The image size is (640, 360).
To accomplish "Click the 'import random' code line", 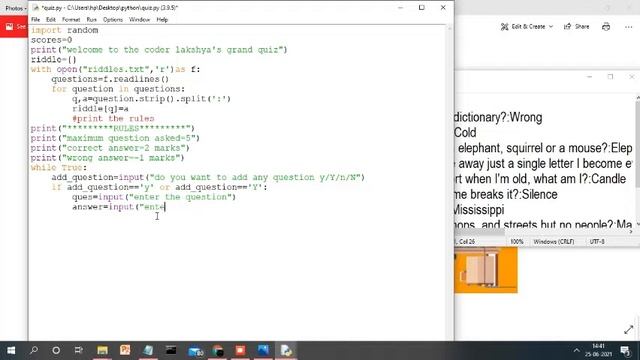I will pyautogui.click(x=64, y=30).
